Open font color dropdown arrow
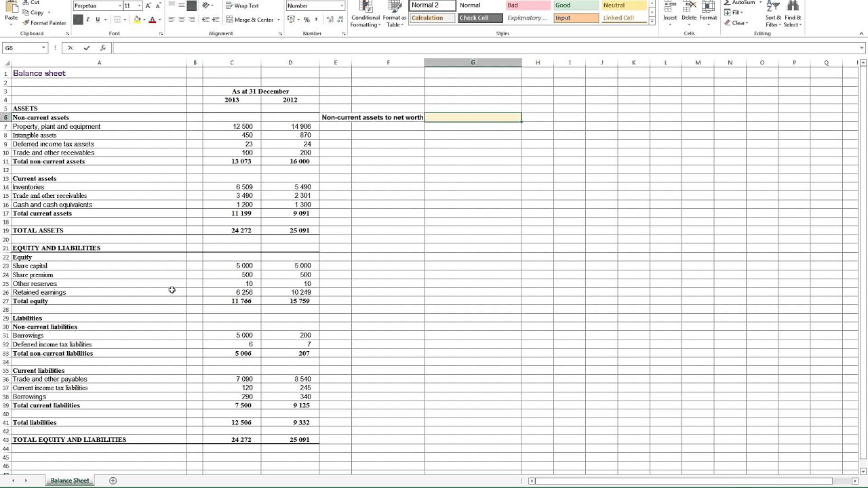This screenshot has width=868, height=488. coord(159,20)
